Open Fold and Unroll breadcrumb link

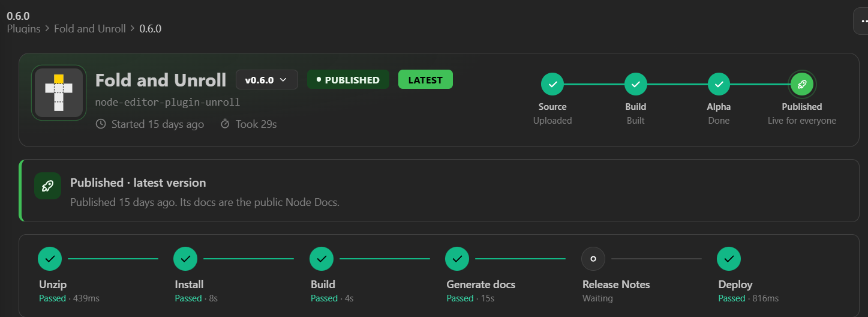point(90,28)
